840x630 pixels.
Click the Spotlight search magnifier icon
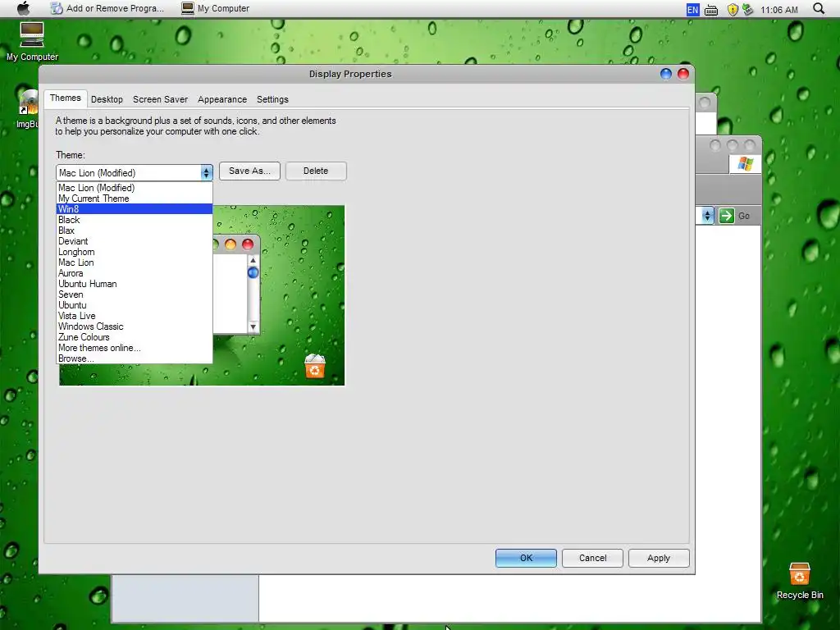(x=819, y=8)
